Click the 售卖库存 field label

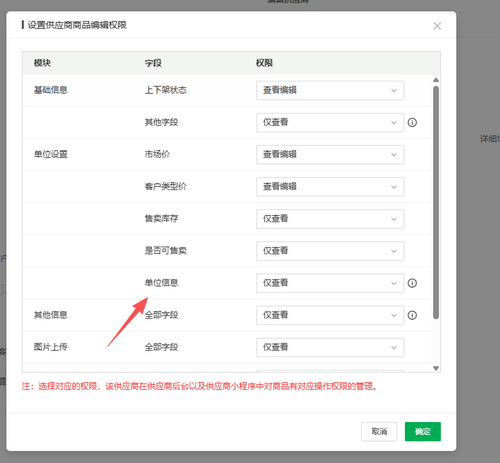(x=161, y=219)
